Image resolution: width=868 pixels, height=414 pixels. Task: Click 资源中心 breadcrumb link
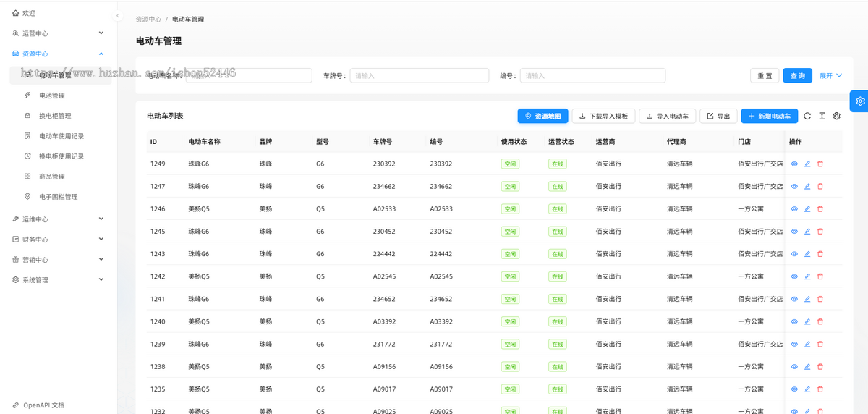pyautogui.click(x=148, y=19)
